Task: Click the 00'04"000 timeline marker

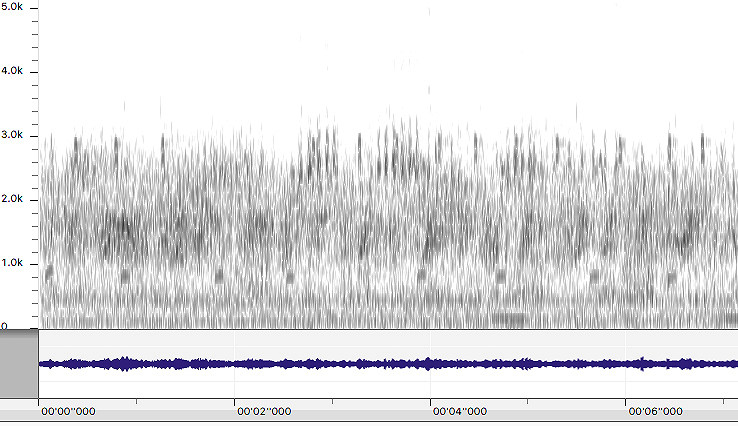Action: 460,411
